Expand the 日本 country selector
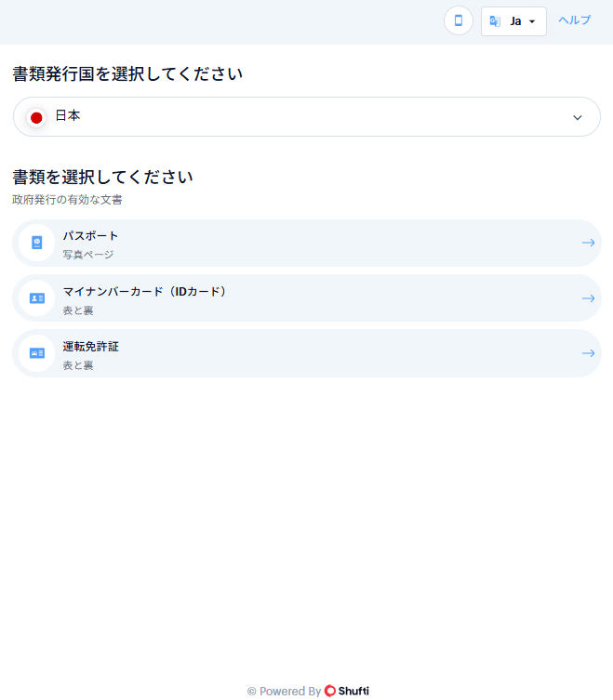Image resolution: width=613 pixels, height=700 pixels. pyautogui.click(x=307, y=117)
